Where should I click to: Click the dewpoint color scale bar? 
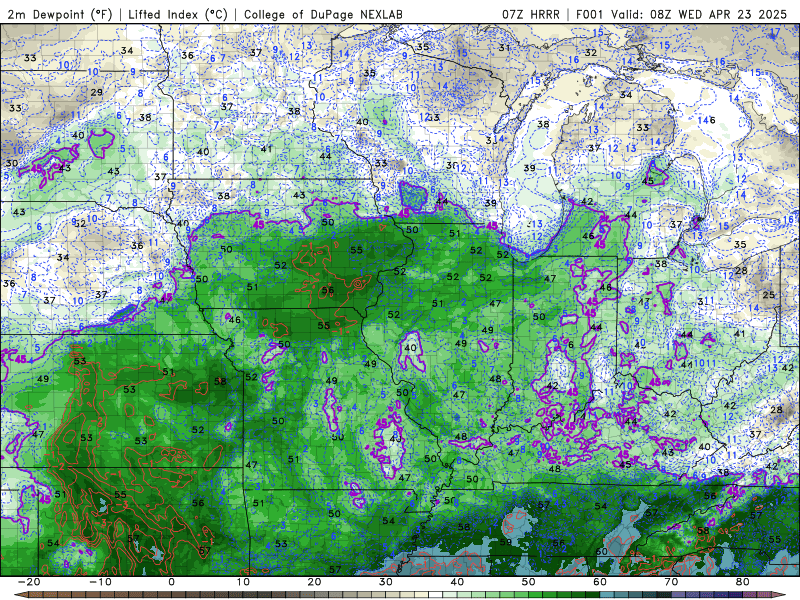click(400, 595)
